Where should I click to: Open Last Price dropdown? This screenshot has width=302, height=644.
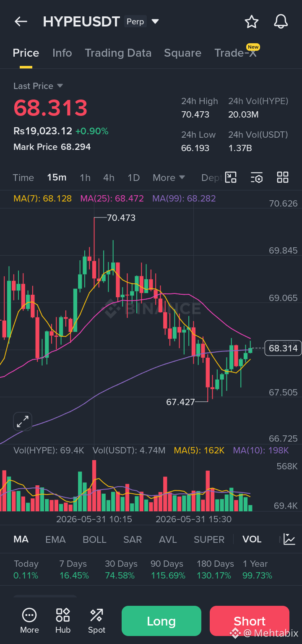point(38,86)
